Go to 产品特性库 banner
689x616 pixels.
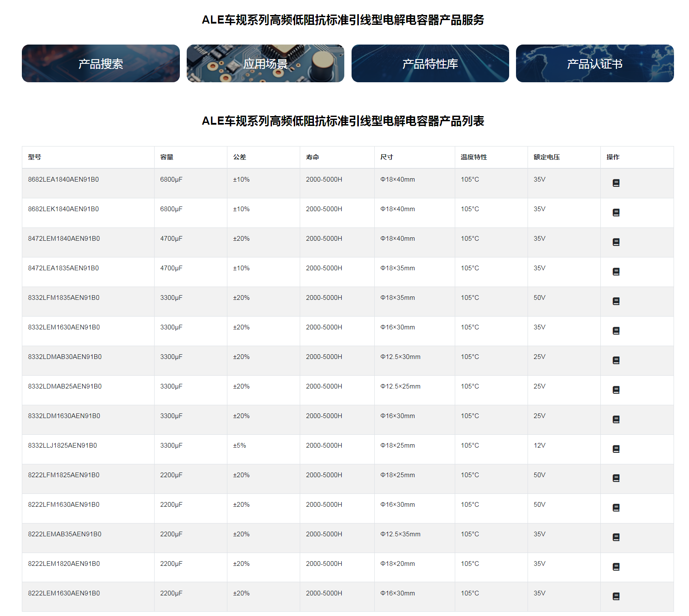(430, 63)
